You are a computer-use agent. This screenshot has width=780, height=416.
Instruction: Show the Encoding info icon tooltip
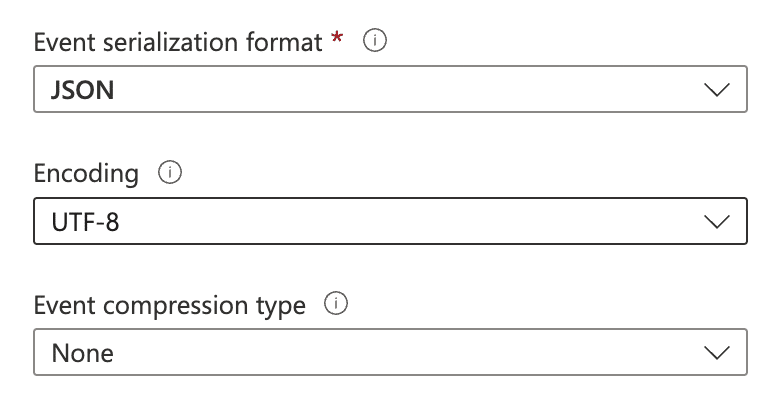pos(170,172)
